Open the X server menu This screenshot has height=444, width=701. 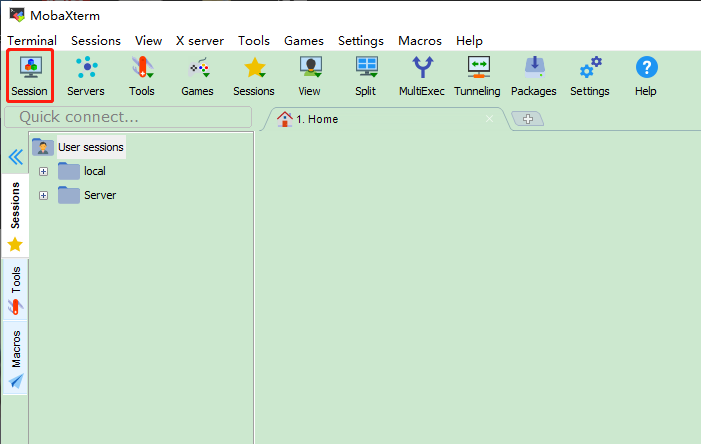tap(200, 41)
